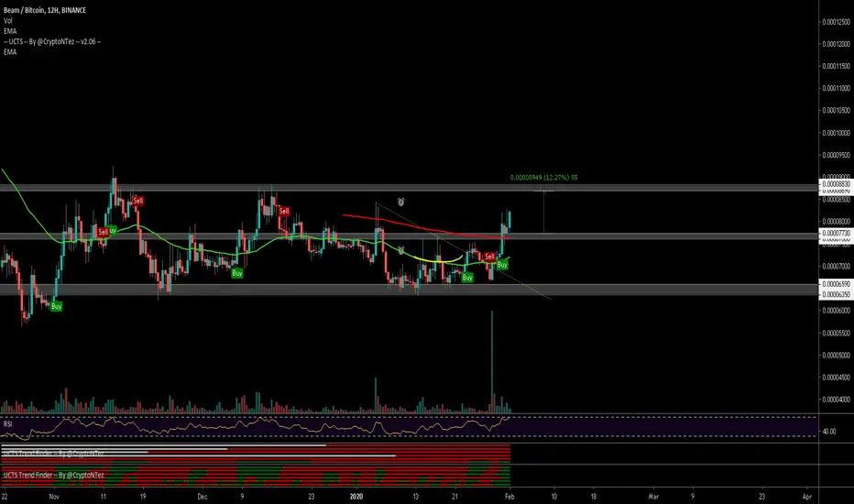Click the tallest volume spike bar
Viewport: 854px width, 504px height.
[x=492, y=361]
